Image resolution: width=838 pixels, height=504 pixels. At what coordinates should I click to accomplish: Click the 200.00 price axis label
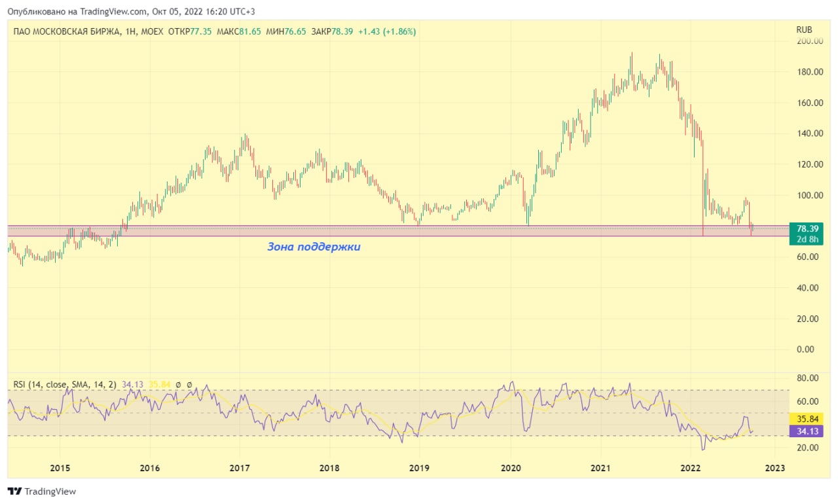pos(809,41)
